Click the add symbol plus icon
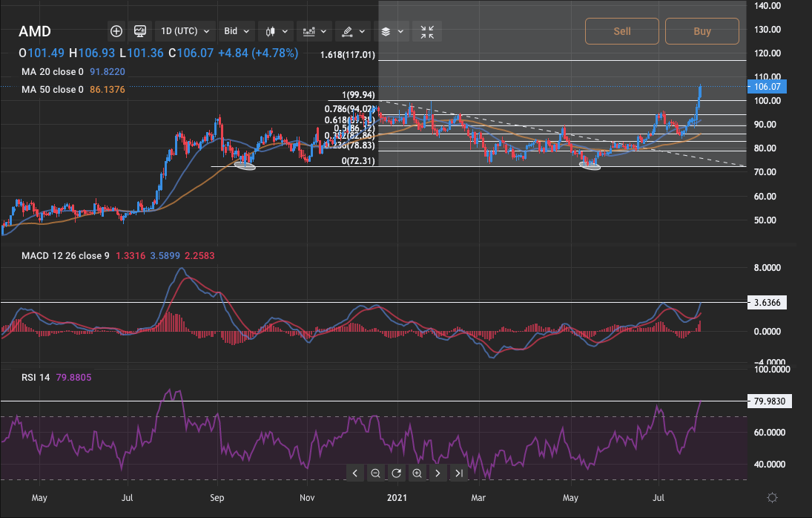This screenshot has height=518, width=812. pos(116,31)
